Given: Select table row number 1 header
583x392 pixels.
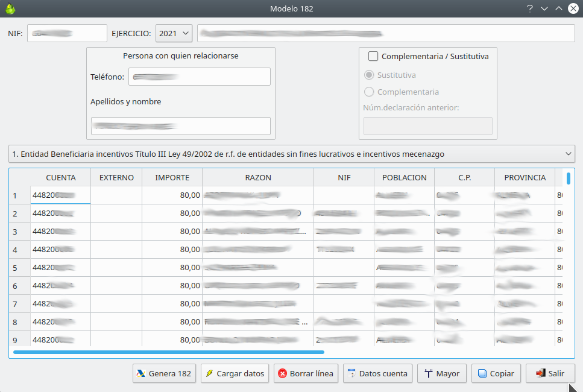Looking at the screenshot, I should coord(20,195).
